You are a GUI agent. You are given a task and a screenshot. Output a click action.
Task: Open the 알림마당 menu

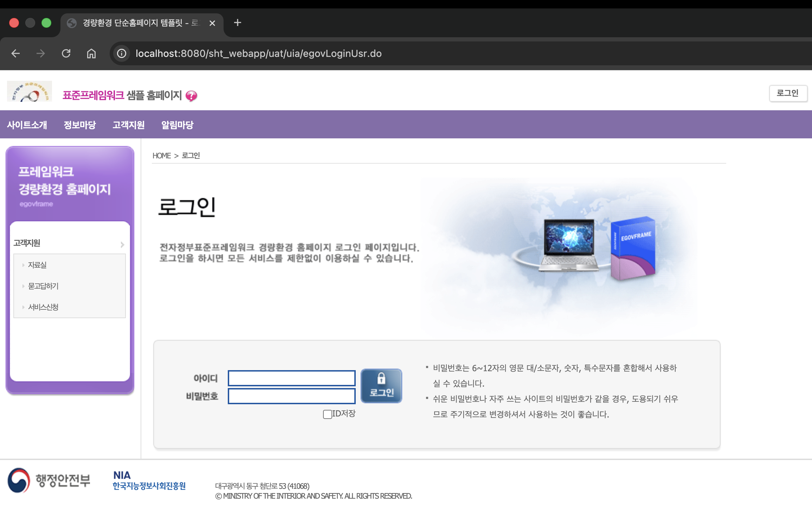(x=178, y=125)
